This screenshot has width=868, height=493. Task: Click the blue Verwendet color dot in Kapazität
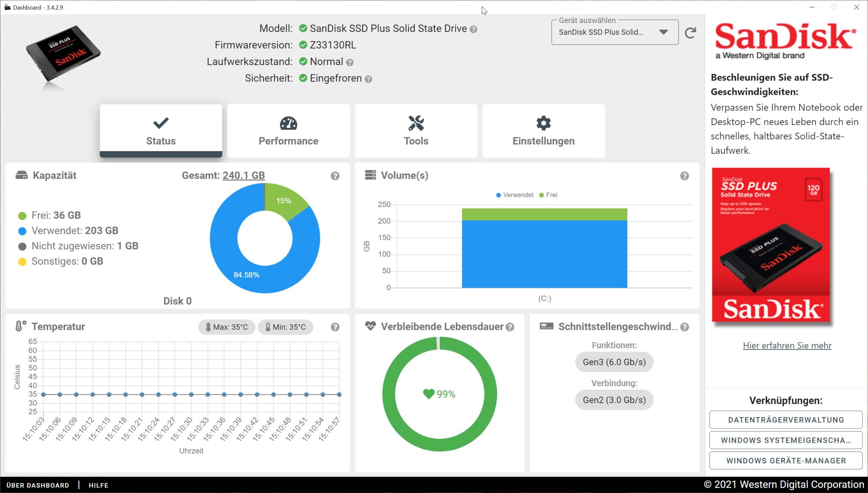point(22,231)
